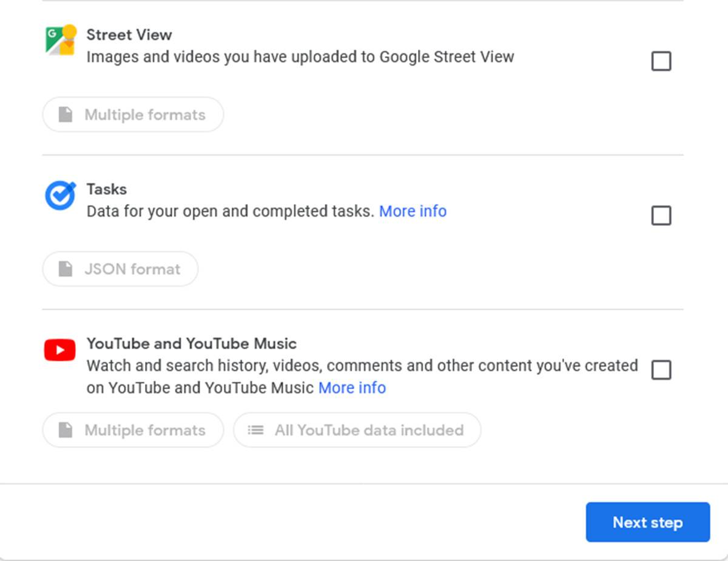This screenshot has width=728, height=561.
Task: Open More info link for Tasks
Action: [x=413, y=211]
